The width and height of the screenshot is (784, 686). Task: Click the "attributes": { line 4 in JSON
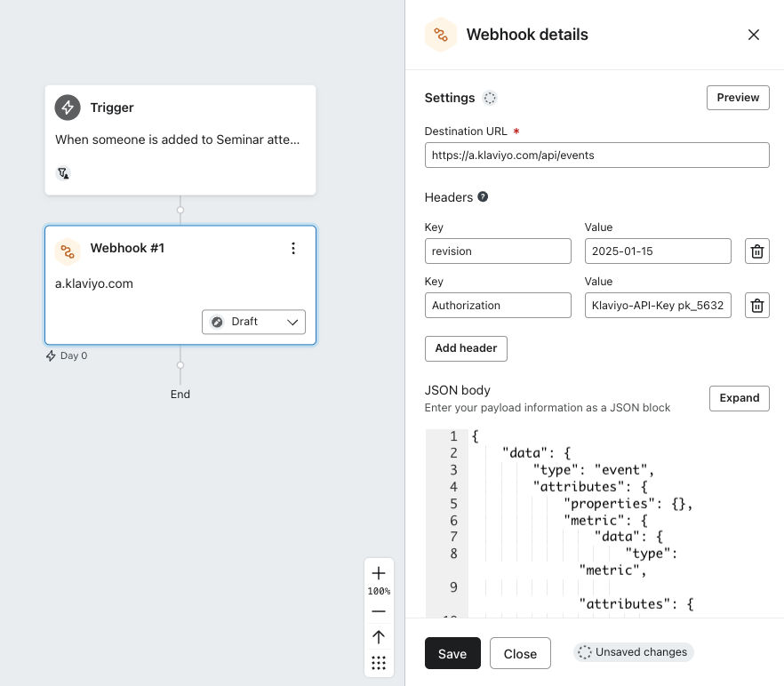pos(590,486)
